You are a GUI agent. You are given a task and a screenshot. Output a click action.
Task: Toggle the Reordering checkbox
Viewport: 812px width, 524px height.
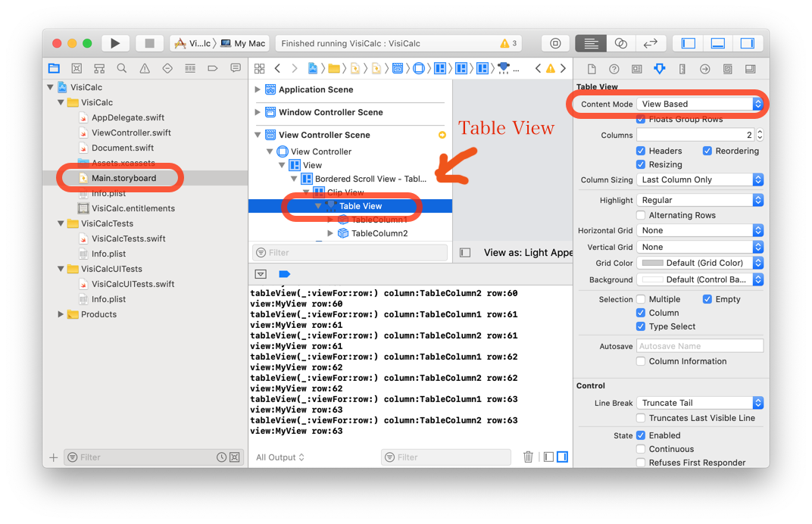click(707, 151)
